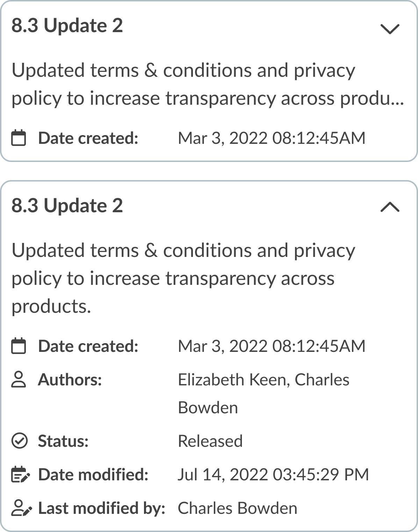The height and width of the screenshot is (532, 418).
Task: Click the truncated description ending in "produ..."
Action: (208, 84)
